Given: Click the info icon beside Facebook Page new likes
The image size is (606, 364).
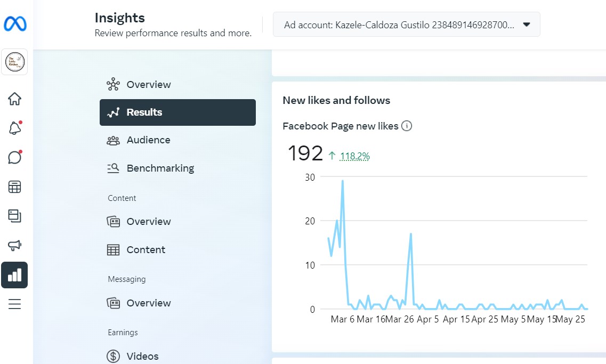Looking at the screenshot, I should coord(407,126).
